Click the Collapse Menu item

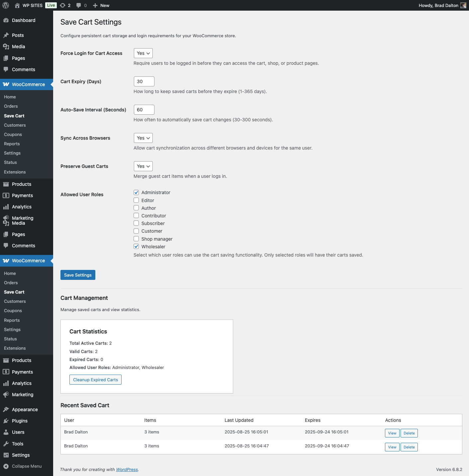tap(27, 466)
